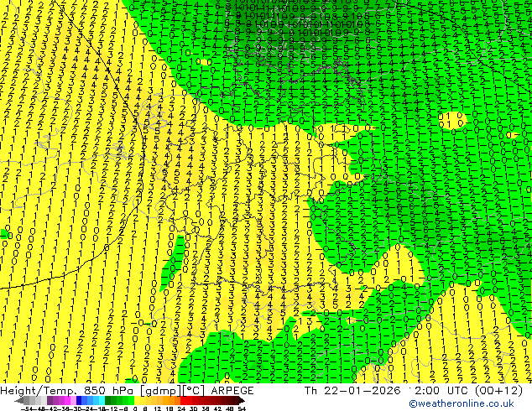Click the 'Height/Temp. 850 hPa' title text
Viewport: 532px width, 411px height.
pos(69,391)
